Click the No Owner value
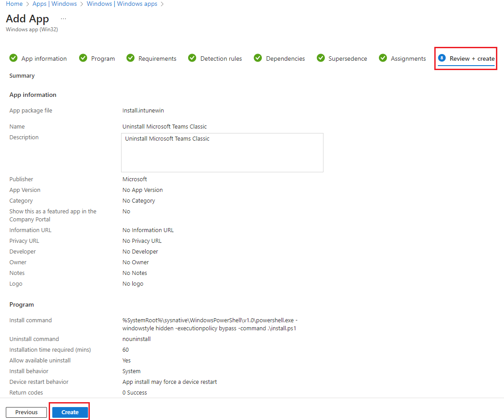Viewport: 504px width, 420px height. [x=136, y=262]
